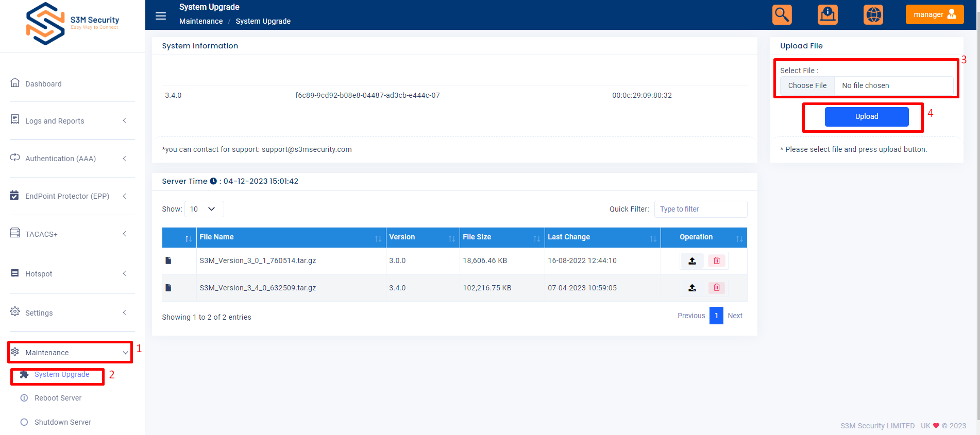
Task: Expand Logs and Reports chevron
Action: (x=124, y=120)
